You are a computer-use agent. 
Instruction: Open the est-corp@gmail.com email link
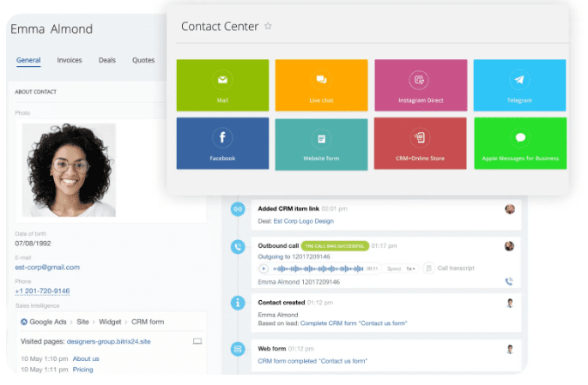pos(47,267)
